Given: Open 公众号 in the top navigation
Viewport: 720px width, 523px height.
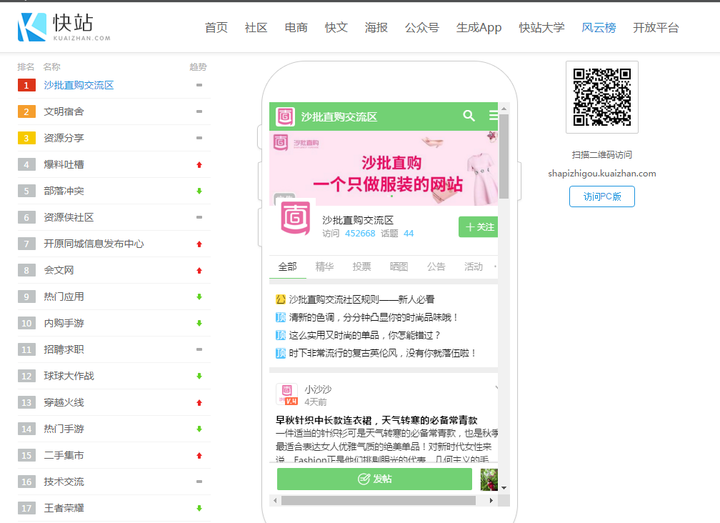Looking at the screenshot, I should click(x=422, y=28).
